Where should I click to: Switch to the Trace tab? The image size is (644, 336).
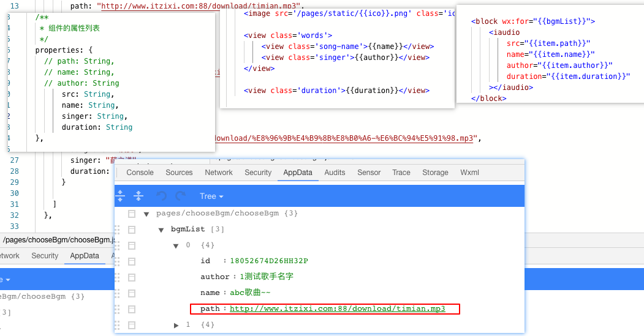(x=401, y=173)
